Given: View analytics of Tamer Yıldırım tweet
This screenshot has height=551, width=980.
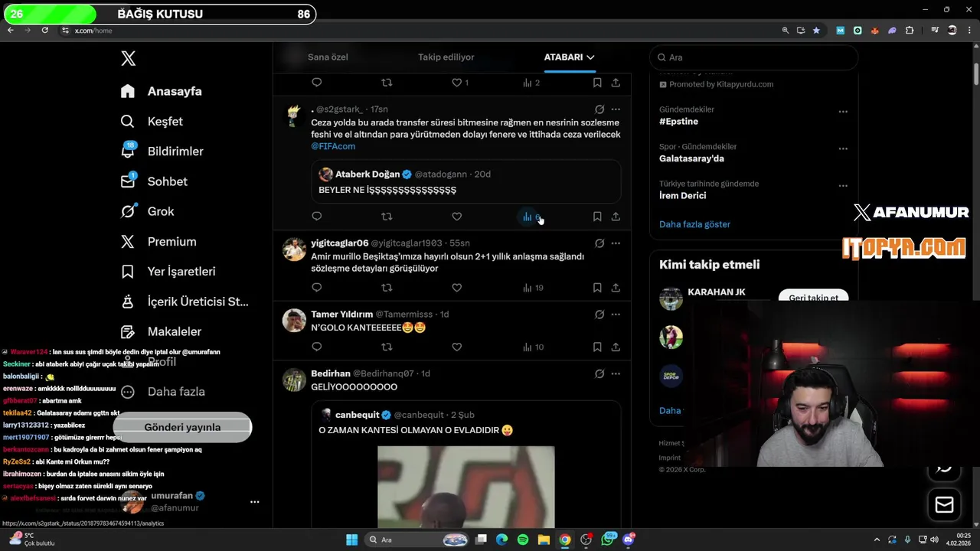Looking at the screenshot, I should tap(533, 347).
